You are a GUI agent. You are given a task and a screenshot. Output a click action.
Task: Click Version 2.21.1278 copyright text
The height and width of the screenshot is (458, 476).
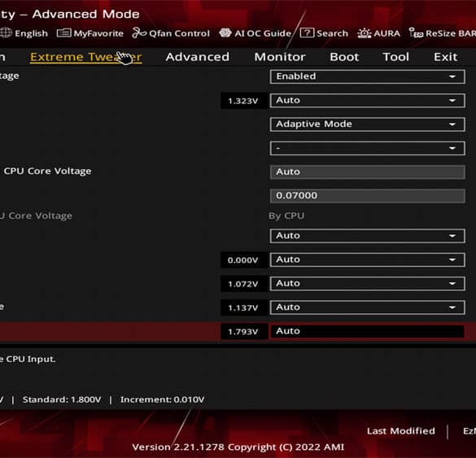coord(238,447)
